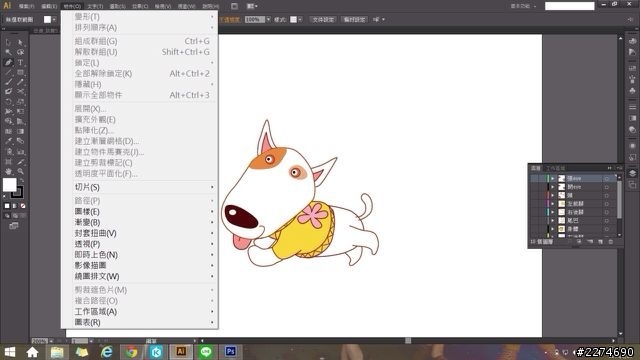Select the Pencil tool
This screenshot has height=360, width=640.
click(20, 82)
